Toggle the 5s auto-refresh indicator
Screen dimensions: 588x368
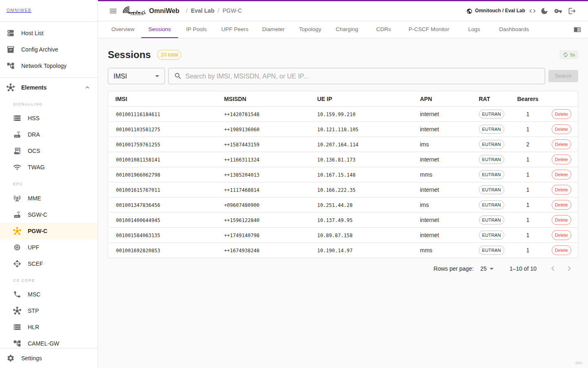tap(569, 55)
